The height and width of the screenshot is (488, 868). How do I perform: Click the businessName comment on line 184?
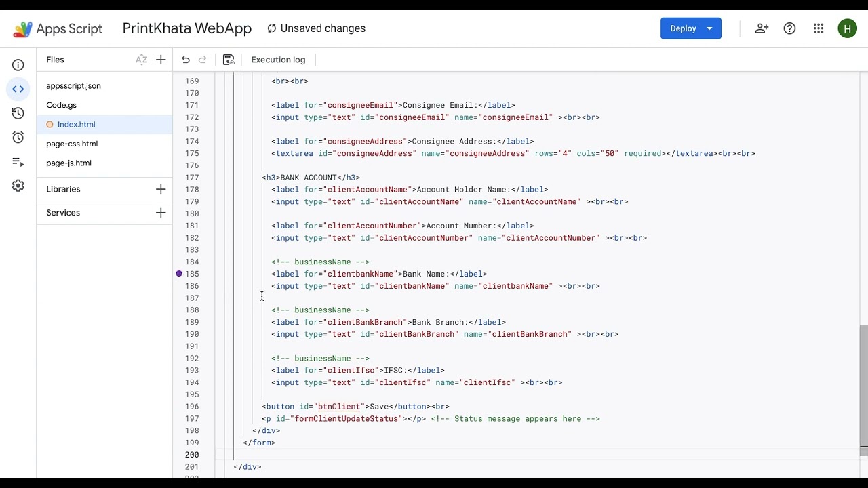pyautogui.click(x=321, y=262)
